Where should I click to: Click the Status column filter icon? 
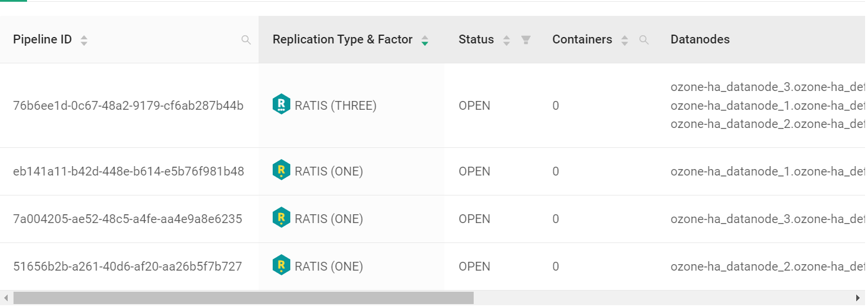(x=526, y=40)
